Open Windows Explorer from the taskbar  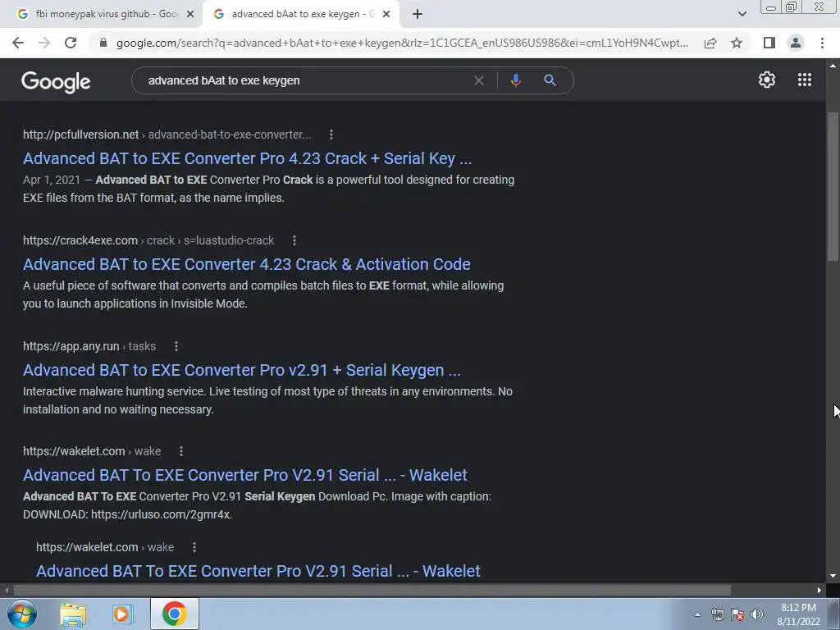pos(73,614)
